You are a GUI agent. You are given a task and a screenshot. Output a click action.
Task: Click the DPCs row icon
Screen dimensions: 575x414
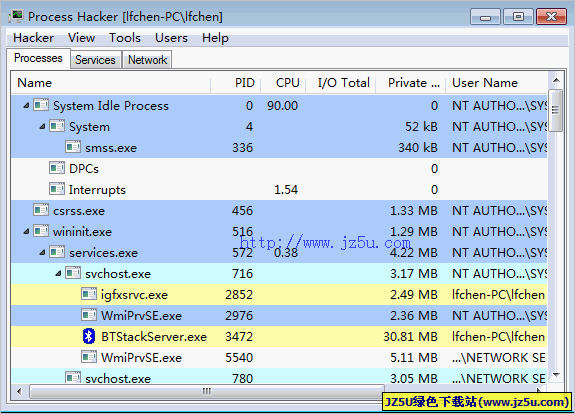57,168
